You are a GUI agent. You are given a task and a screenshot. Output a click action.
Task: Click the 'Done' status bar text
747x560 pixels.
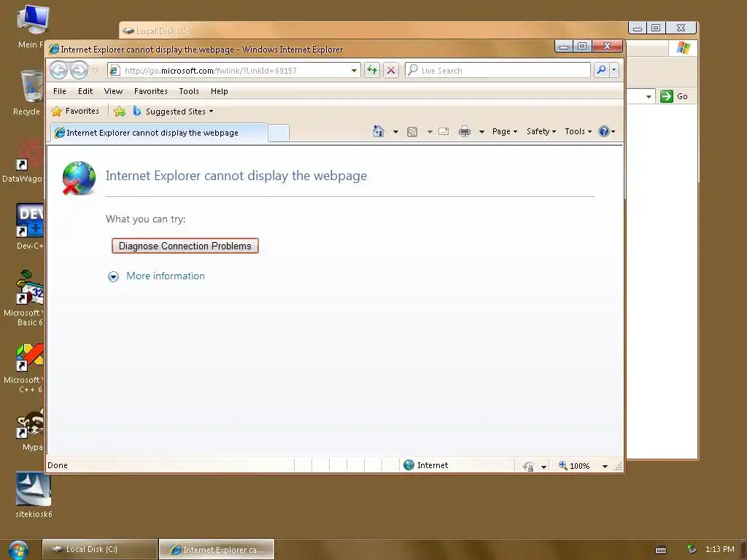[58, 465]
